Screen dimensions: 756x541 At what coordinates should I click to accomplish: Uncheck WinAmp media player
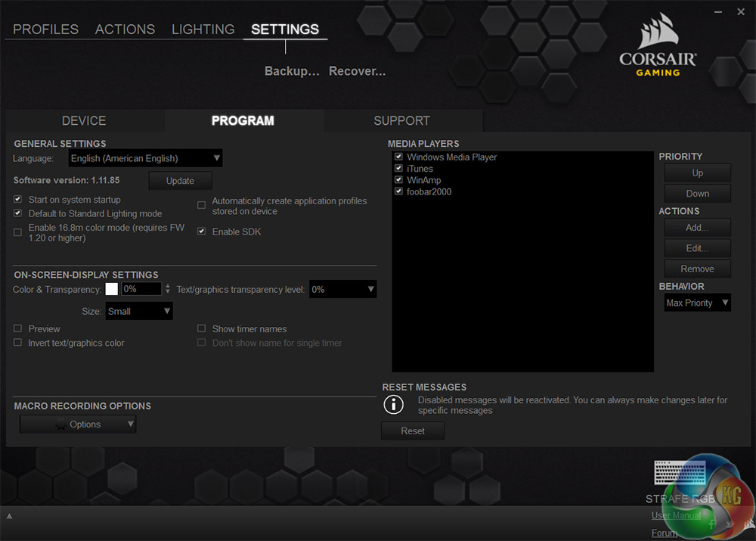(x=398, y=179)
